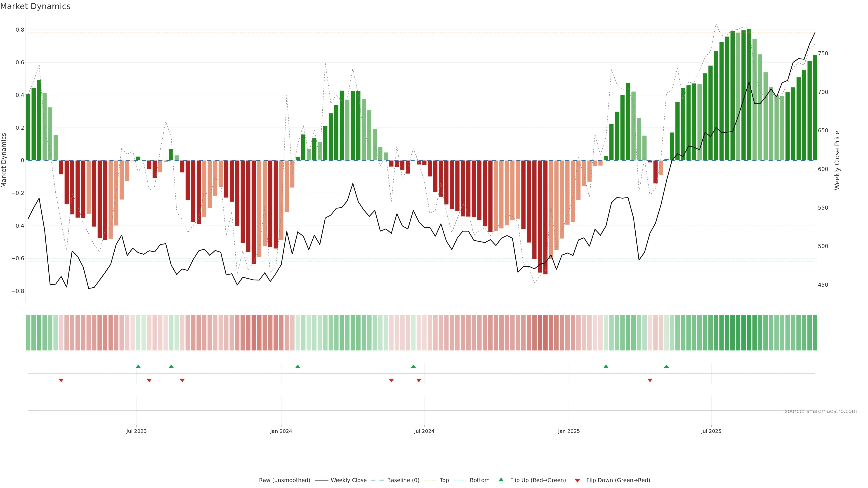
Task: Click the red flip-down marker just before Jul 2024
Action: click(x=419, y=380)
